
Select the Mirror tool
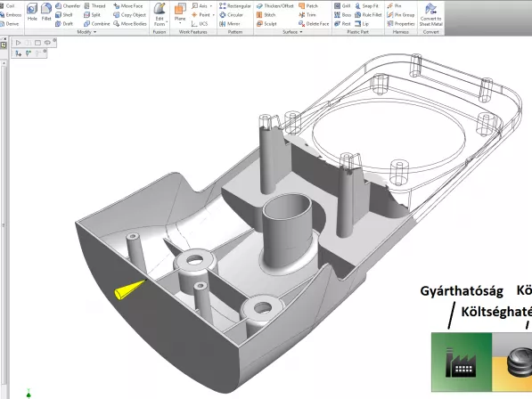230,24
